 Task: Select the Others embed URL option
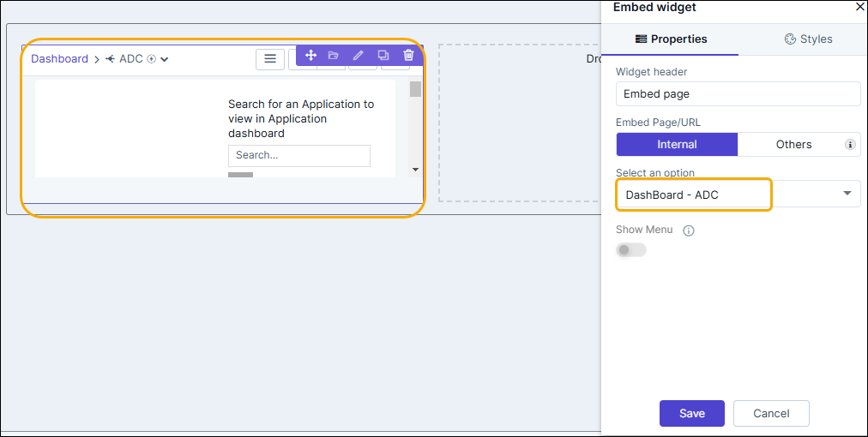(x=794, y=144)
